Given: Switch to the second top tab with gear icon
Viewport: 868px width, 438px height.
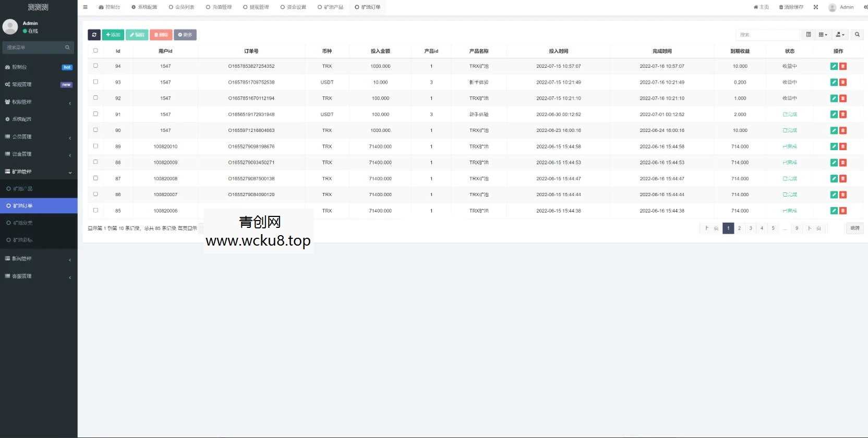Looking at the screenshot, I should point(144,7).
